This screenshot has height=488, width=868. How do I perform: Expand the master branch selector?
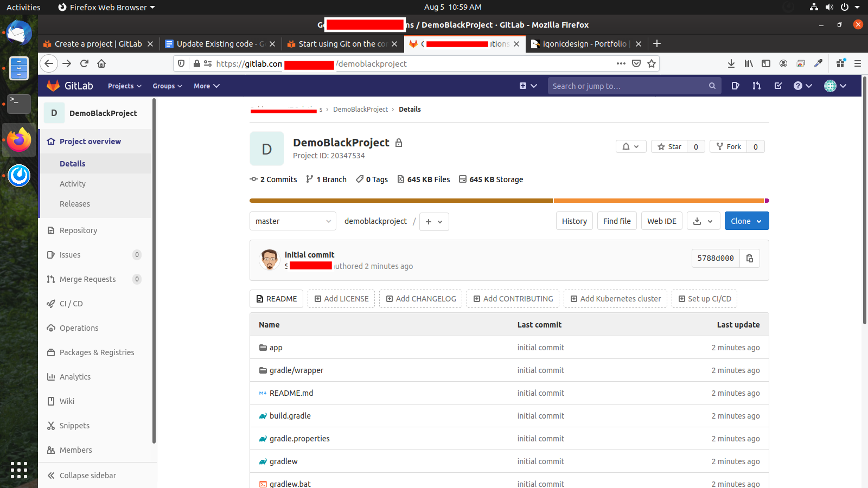click(x=292, y=221)
